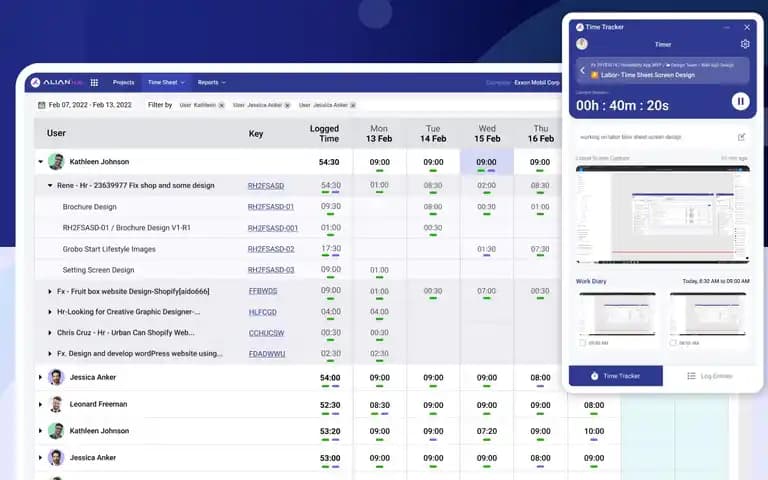
Task: Click the Alian Hub logo
Action: coord(56,82)
